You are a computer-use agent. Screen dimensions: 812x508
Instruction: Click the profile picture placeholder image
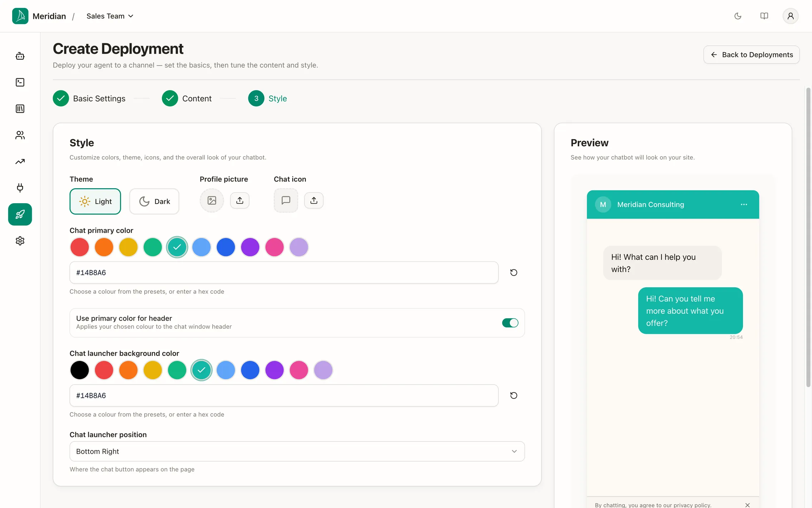point(212,200)
